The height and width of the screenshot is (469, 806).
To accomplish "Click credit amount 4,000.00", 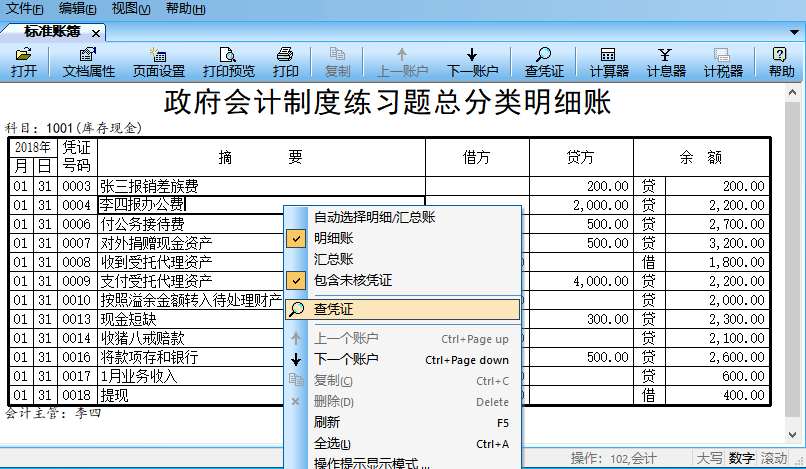I will coord(600,281).
